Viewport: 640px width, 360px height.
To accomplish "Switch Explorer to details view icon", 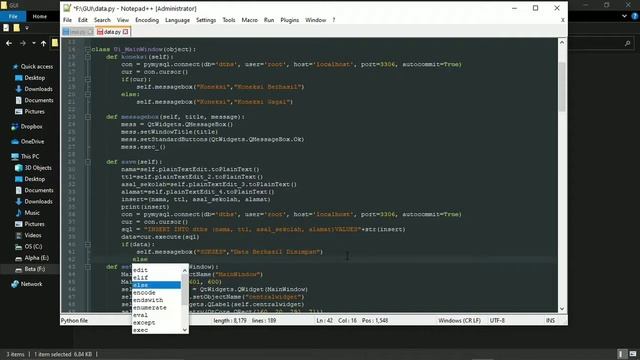I will coord(621,354).
